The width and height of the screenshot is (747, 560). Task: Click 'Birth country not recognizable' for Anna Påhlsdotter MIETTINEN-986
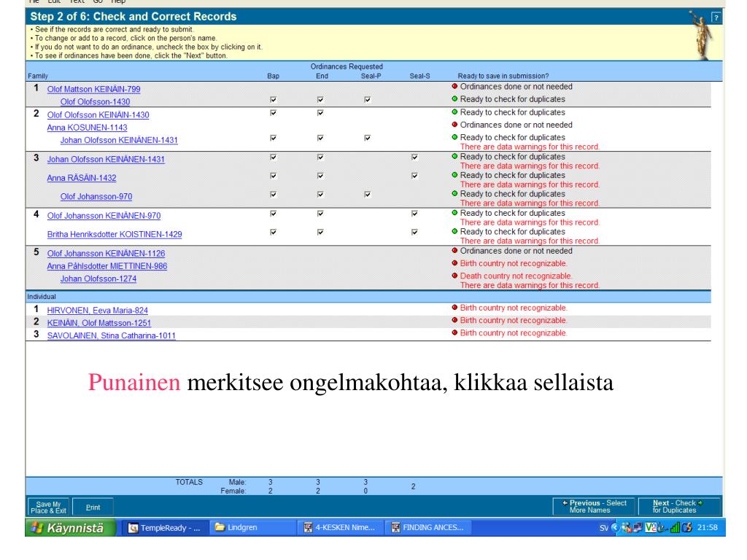click(x=514, y=263)
